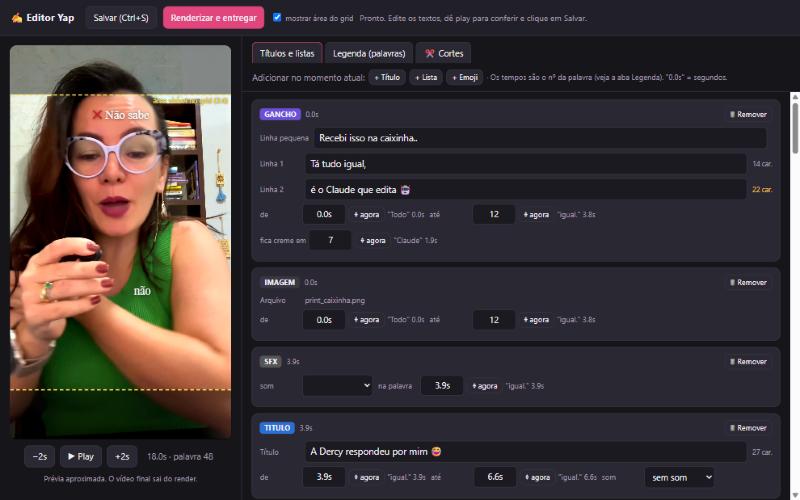This screenshot has width=800, height=500.
Task: Open Legenda (palavras) tab
Action: point(369,53)
